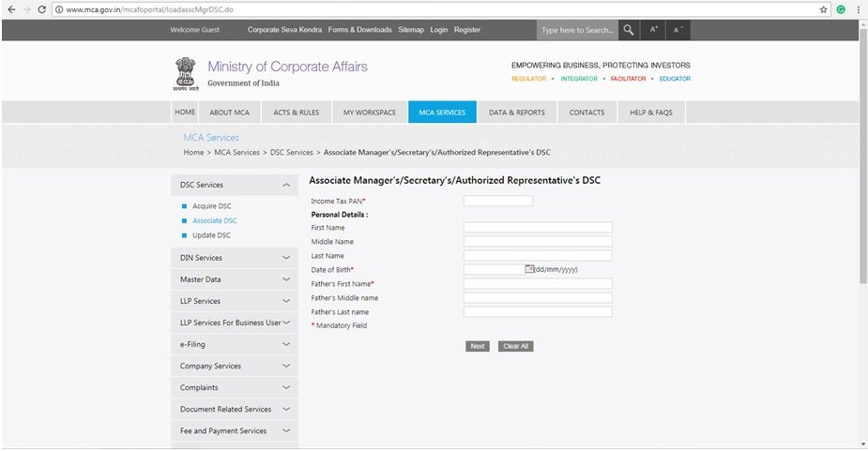The width and height of the screenshot is (868, 451).
Task: Select Associate DSC in sidebar
Action: [x=215, y=220]
